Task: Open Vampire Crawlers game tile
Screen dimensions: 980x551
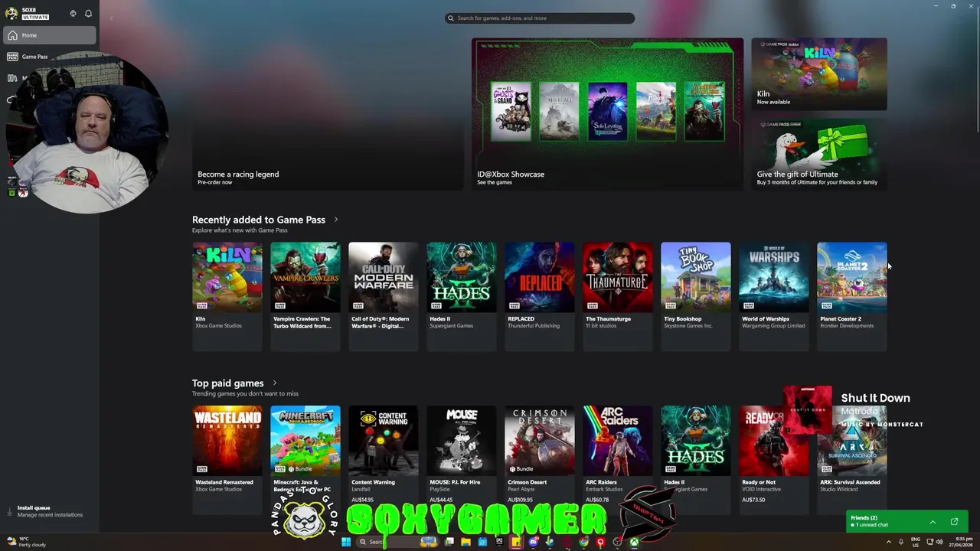Action: [x=305, y=296]
